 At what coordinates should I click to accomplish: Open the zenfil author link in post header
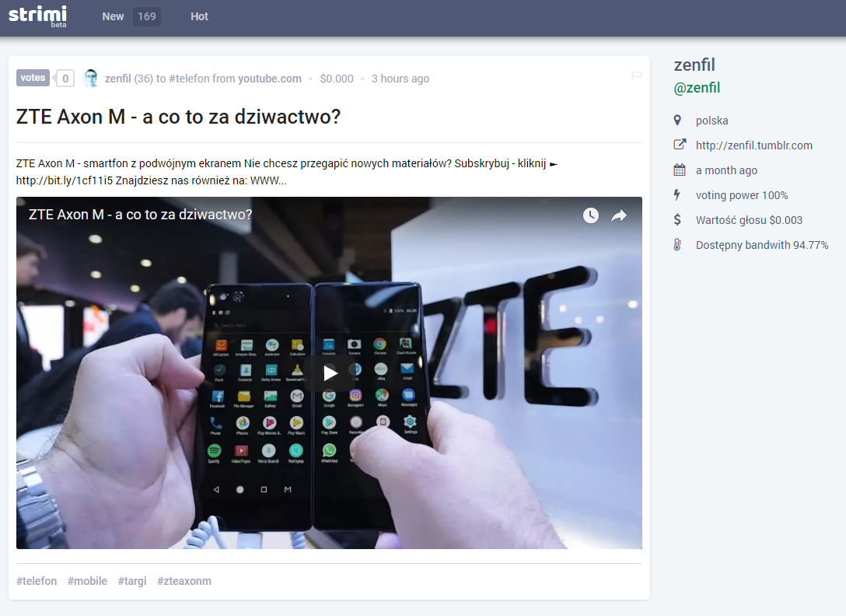coord(117,79)
